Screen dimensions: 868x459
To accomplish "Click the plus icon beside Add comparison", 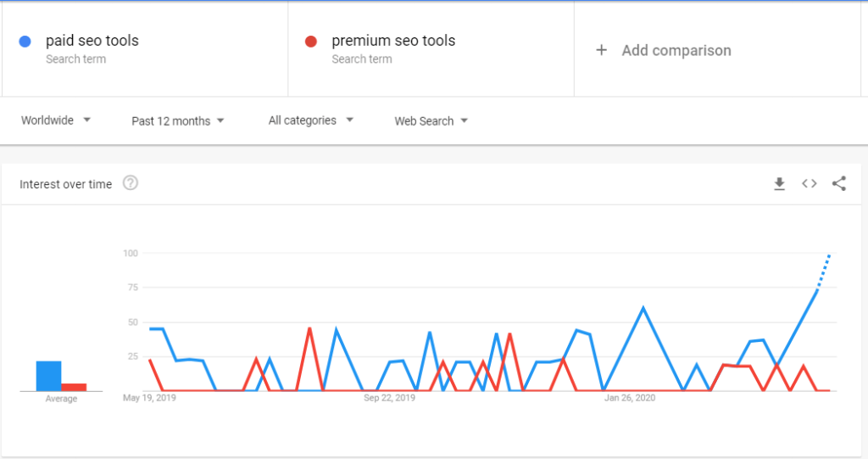I will [602, 50].
